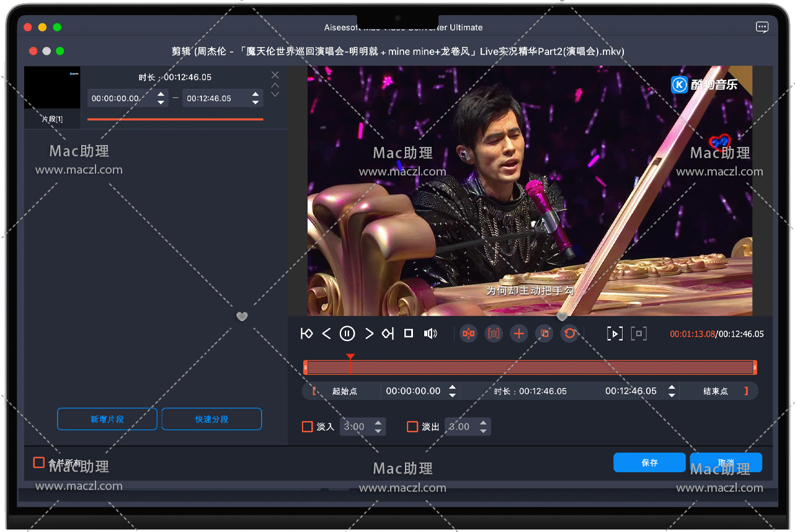Image resolution: width=795 pixels, height=532 pixels.
Task: Step to the previous frame
Action: click(x=327, y=334)
